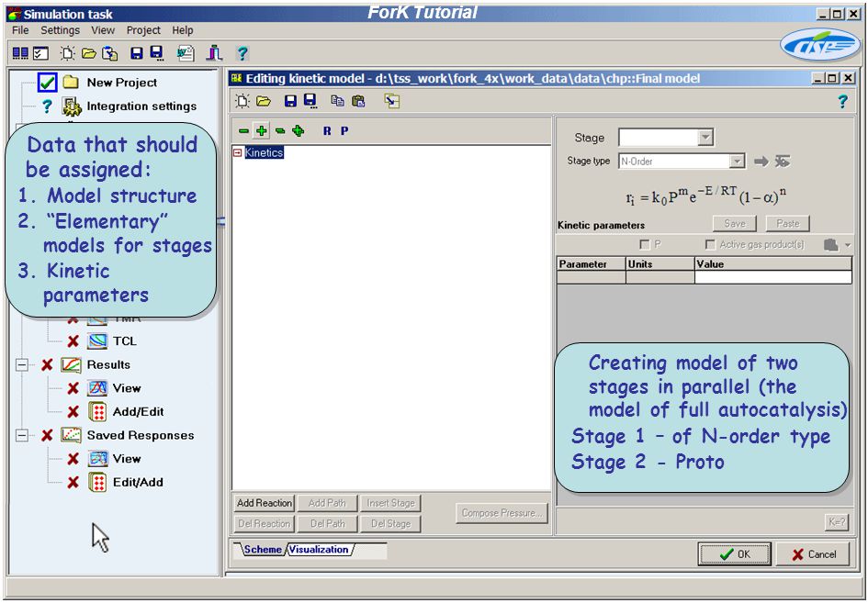Viewport: 868px width, 603px height.
Task: Click the Del Path button
Action: tap(327, 523)
